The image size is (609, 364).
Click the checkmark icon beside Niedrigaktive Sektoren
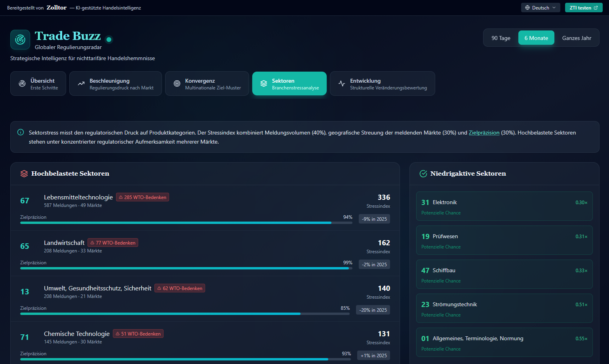click(423, 173)
